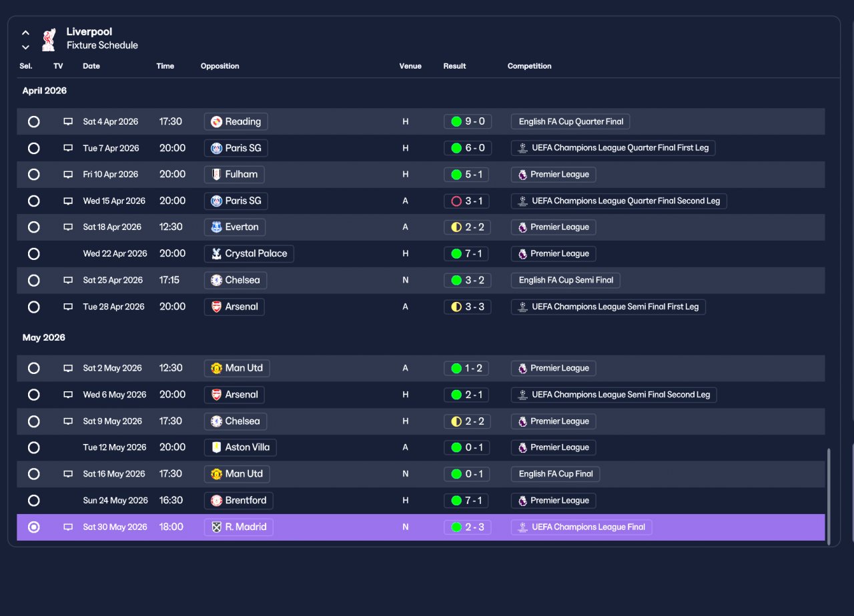The width and height of the screenshot is (854, 616).
Task: Sort fixtures by the Date column header
Action: click(91, 66)
